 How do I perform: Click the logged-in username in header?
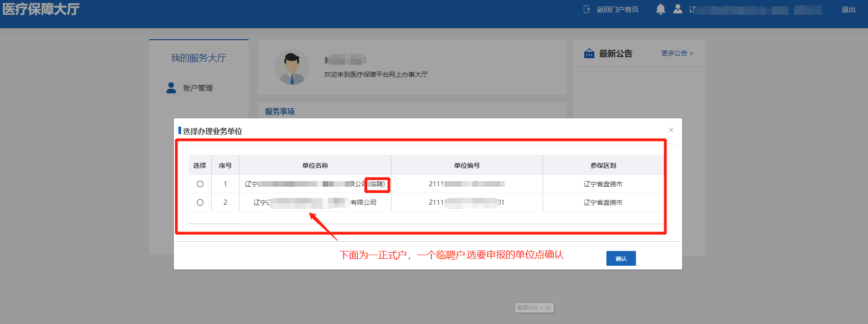[755, 10]
